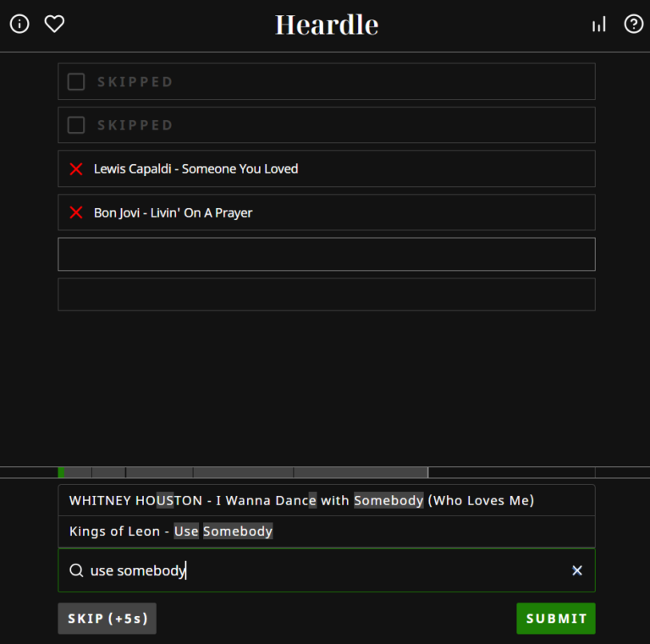Click the green start of the playback progress bar
This screenshot has width=650, height=644.
[x=61, y=472]
